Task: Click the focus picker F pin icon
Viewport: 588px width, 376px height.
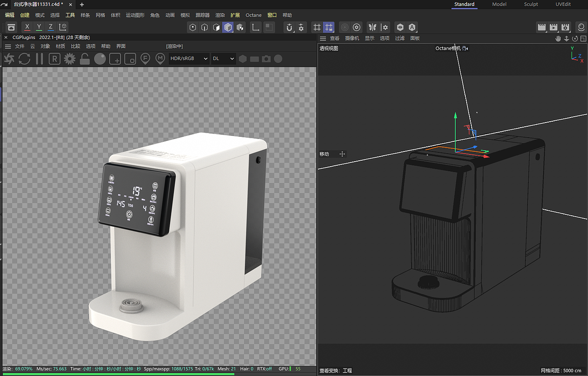Action: tap(145, 59)
